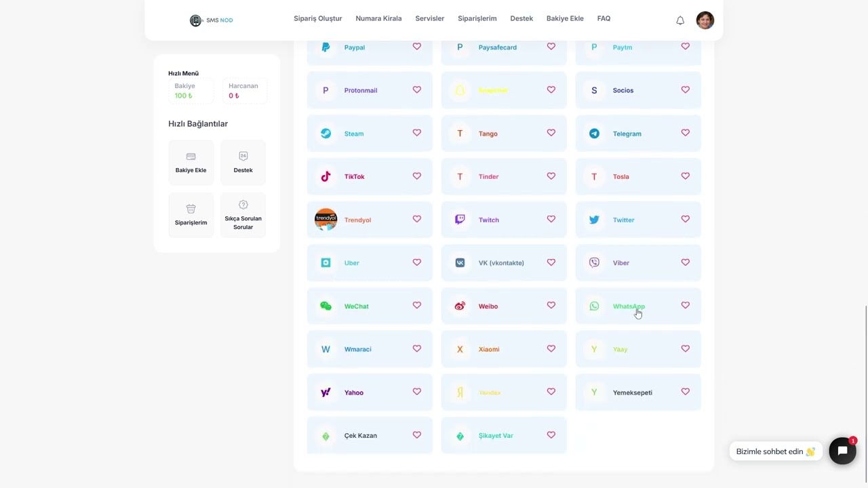Favorite the Şikayet Var service
Screen dimensions: 868x488
click(x=551, y=435)
